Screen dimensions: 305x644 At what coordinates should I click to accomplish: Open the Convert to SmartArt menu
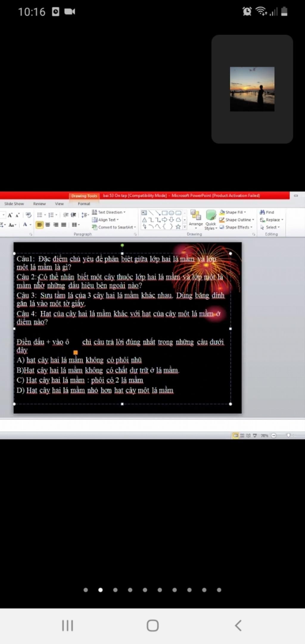point(114,227)
